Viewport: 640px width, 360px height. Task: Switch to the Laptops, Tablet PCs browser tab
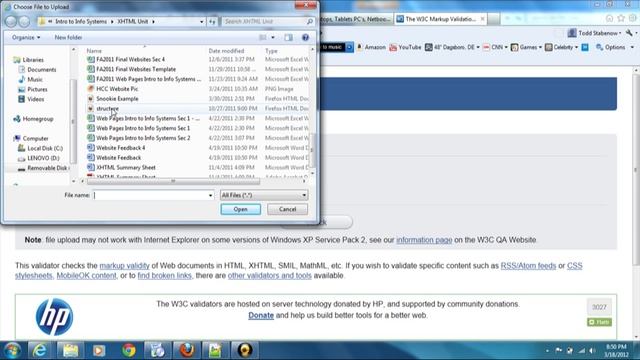[x=356, y=19]
